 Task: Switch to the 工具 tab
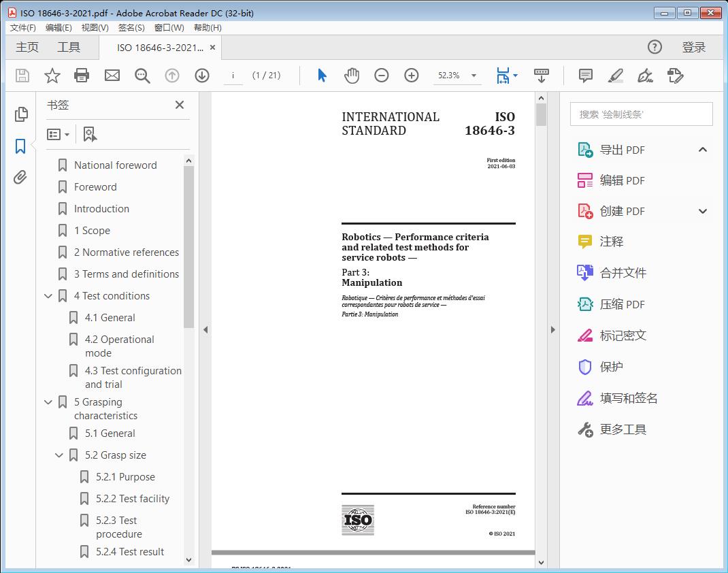(x=69, y=47)
